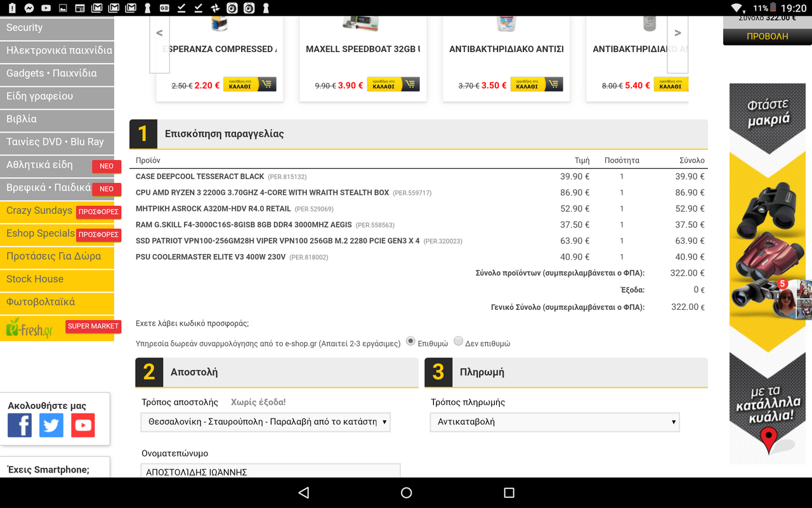Viewport: 812px width, 508px height.
Task: Open the PSU COOLERMASTER ELITE V3 product
Action: point(211,257)
